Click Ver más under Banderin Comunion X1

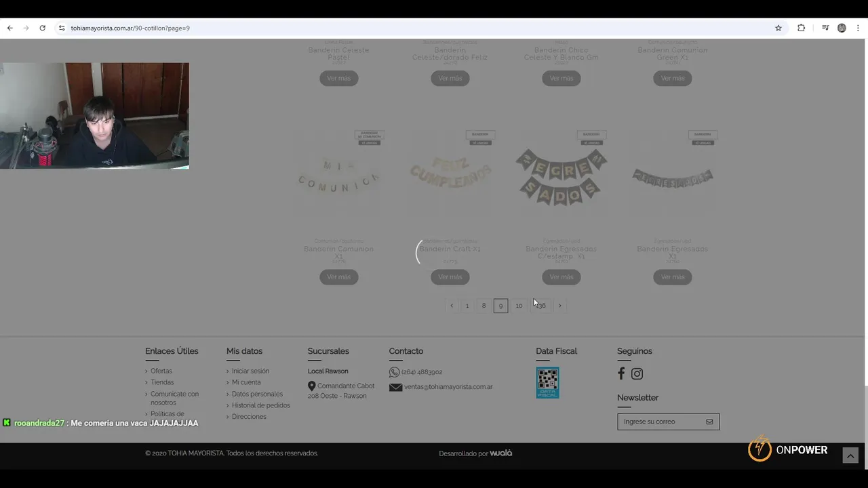pos(339,277)
